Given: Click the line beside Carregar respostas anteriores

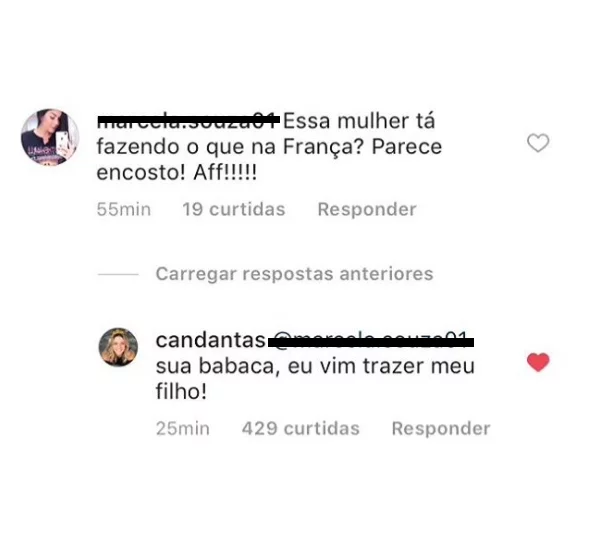Looking at the screenshot, I should click(118, 274).
